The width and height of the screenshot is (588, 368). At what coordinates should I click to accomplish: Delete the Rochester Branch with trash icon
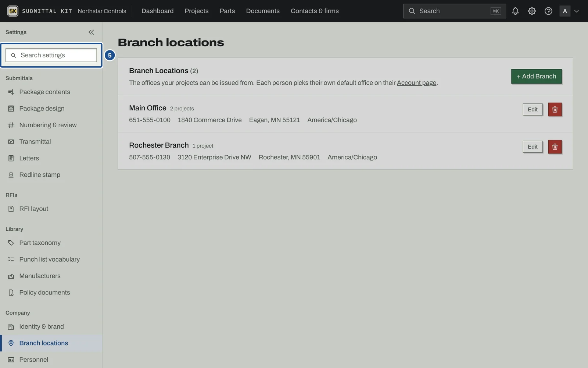tap(555, 146)
